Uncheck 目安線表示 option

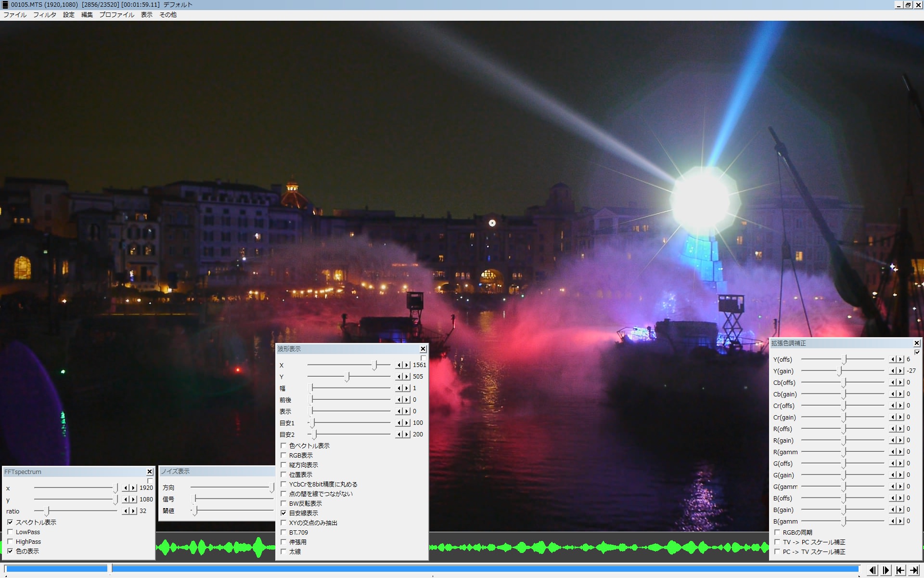point(283,513)
